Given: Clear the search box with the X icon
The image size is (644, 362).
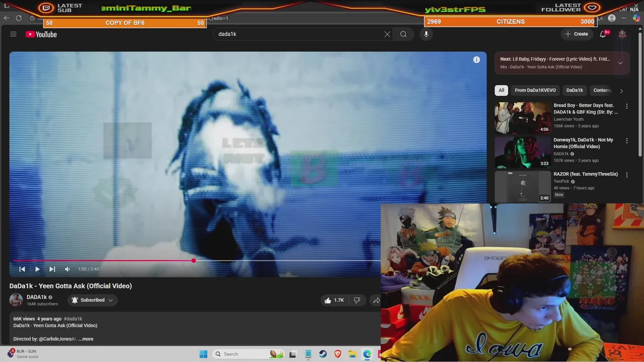Looking at the screenshot, I should point(387,34).
